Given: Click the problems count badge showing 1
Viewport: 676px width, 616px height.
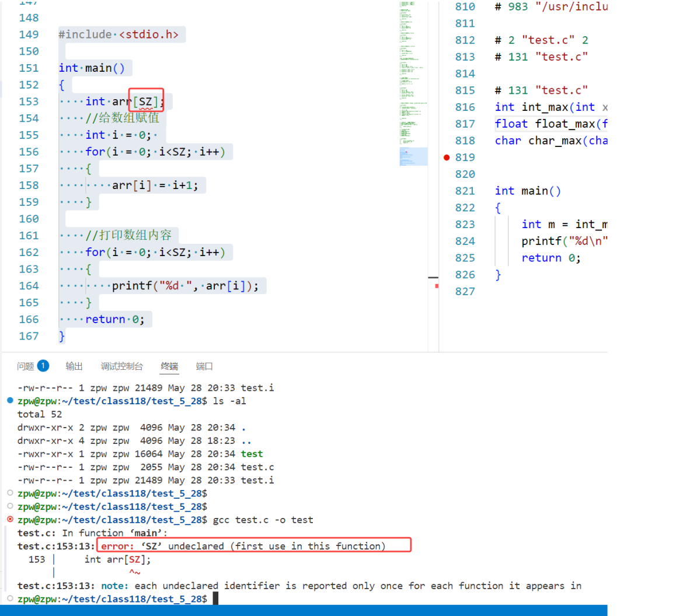Looking at the screenshot, I should coord(43,366).
